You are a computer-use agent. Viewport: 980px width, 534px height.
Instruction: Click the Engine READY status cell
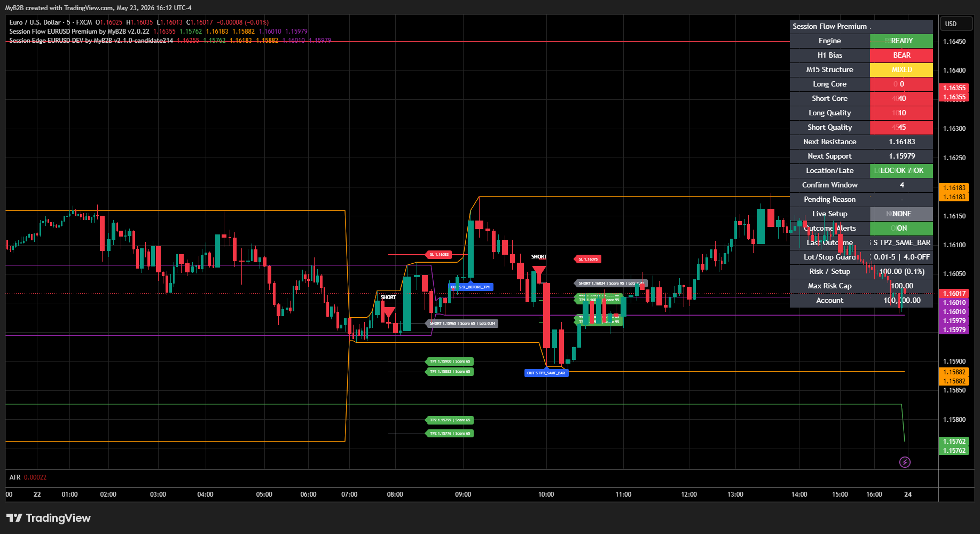tap(901, 41)
